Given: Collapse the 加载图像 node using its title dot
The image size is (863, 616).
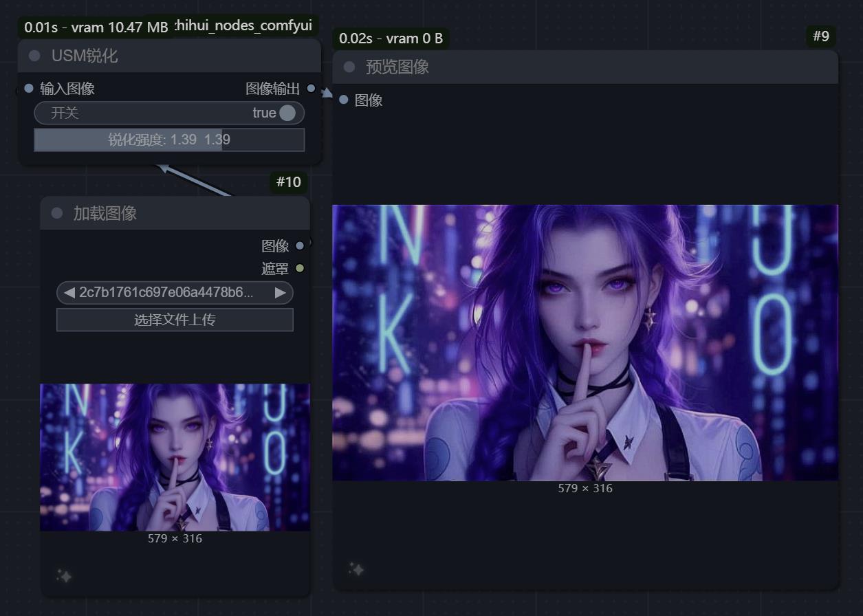Looking at the screenshot, I should coord(56,213).
